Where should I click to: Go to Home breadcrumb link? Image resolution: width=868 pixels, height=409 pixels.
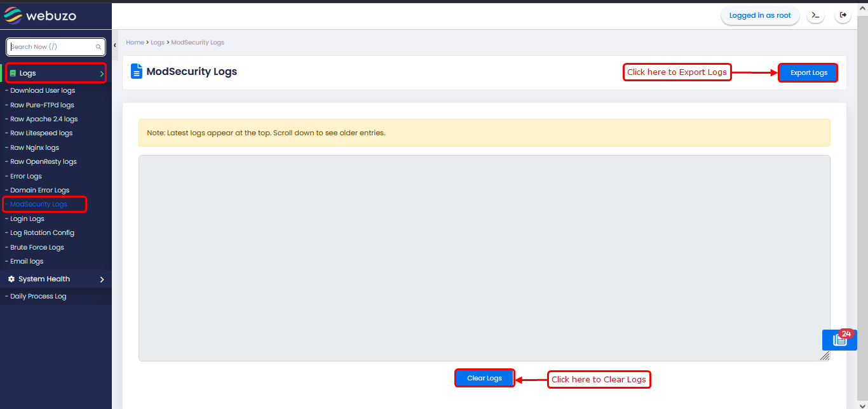click(135, 43)
